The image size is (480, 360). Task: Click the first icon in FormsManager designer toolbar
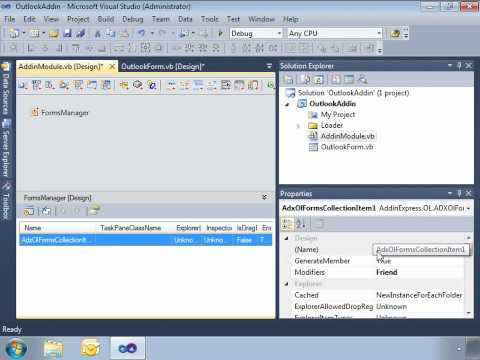tap(29, 211)
